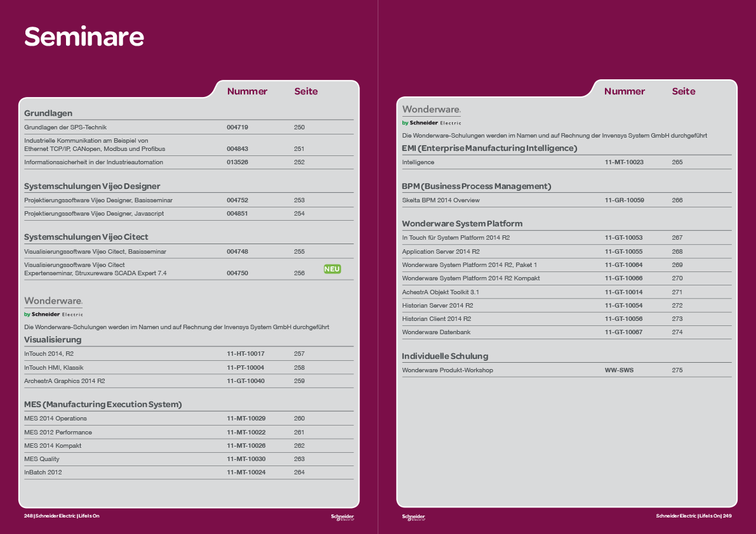The height and width of the screenshot is (534, 756).
Task: Open Vijeo Designer Basisseminar entry
Action: 98,200
